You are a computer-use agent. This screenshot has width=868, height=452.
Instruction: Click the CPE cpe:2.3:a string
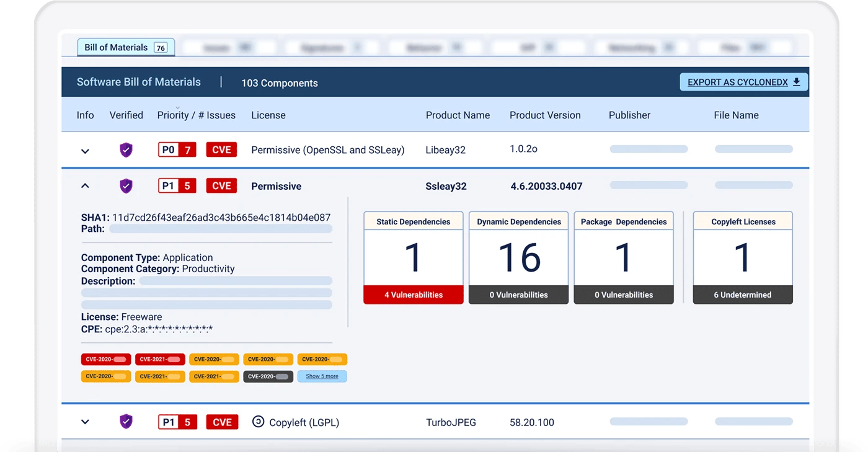pos(159,329)
